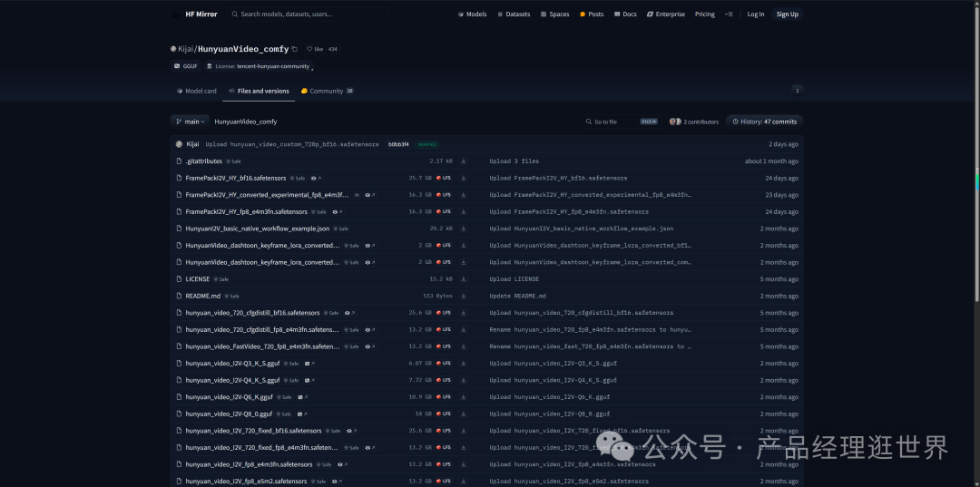
Task: Switch to the Model card tab
Action: (x=196, y=91)
